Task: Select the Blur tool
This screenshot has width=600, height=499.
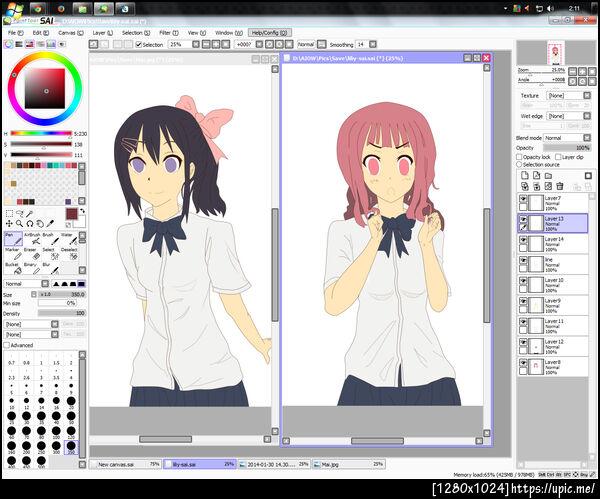Action: [51, 269]
